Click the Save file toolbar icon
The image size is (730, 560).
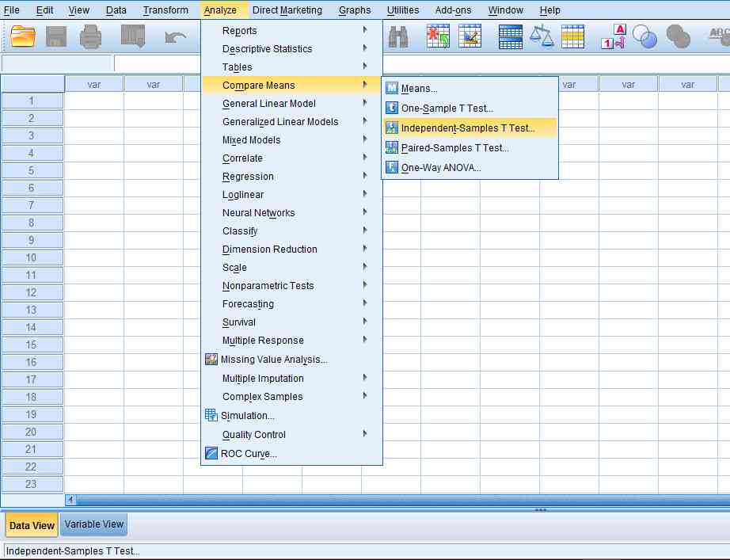[56, 36]
